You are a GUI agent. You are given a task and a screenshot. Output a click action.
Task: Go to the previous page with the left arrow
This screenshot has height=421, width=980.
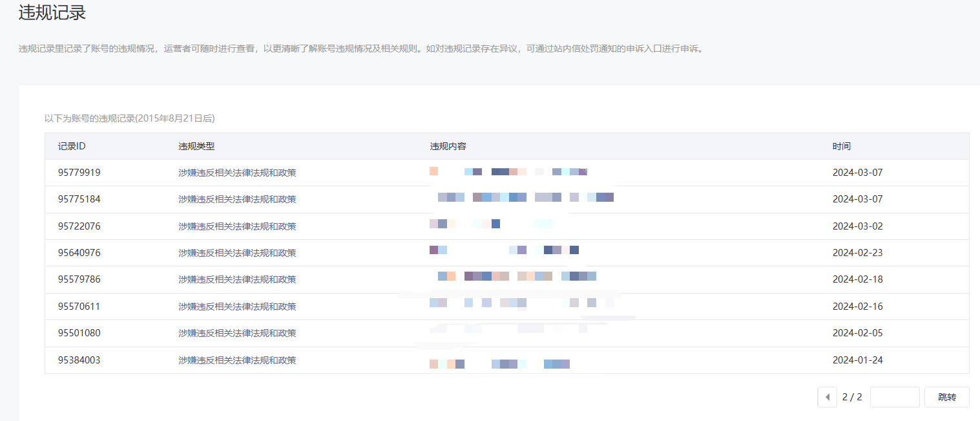827,397
